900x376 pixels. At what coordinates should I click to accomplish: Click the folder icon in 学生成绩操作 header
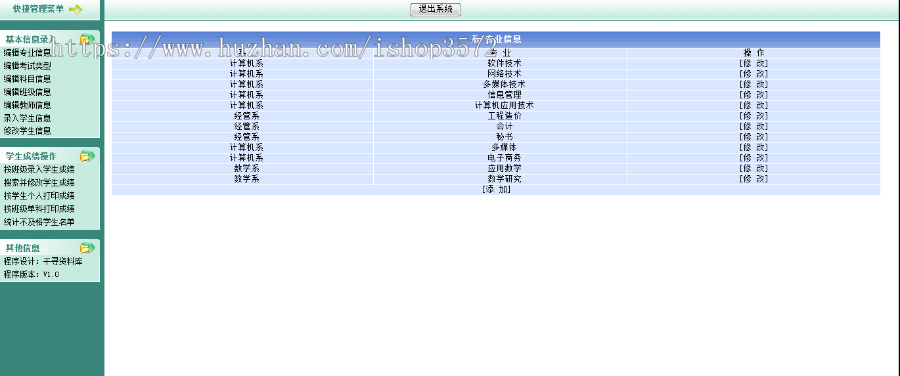87,156
